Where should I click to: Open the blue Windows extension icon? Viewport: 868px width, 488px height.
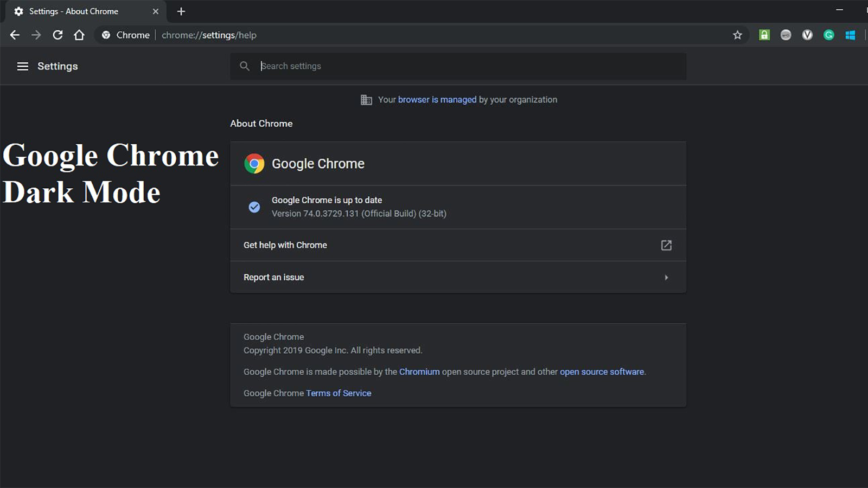click(850, 35)
